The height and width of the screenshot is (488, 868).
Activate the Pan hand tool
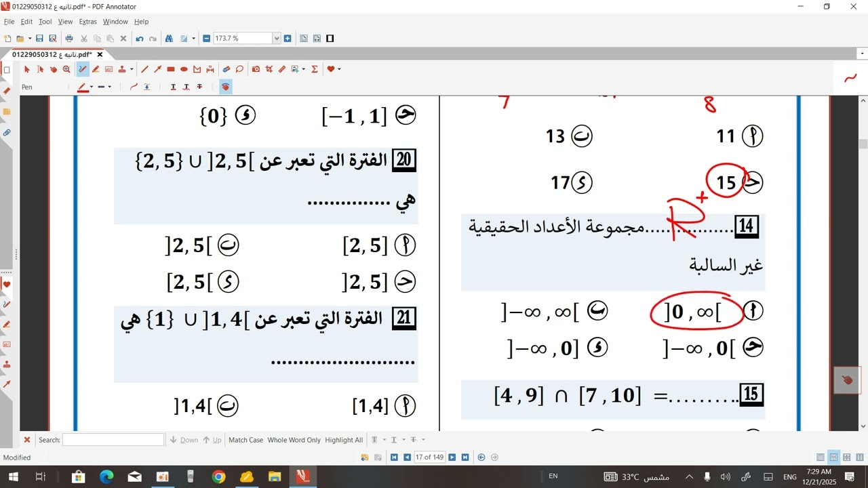click(53, 69)
